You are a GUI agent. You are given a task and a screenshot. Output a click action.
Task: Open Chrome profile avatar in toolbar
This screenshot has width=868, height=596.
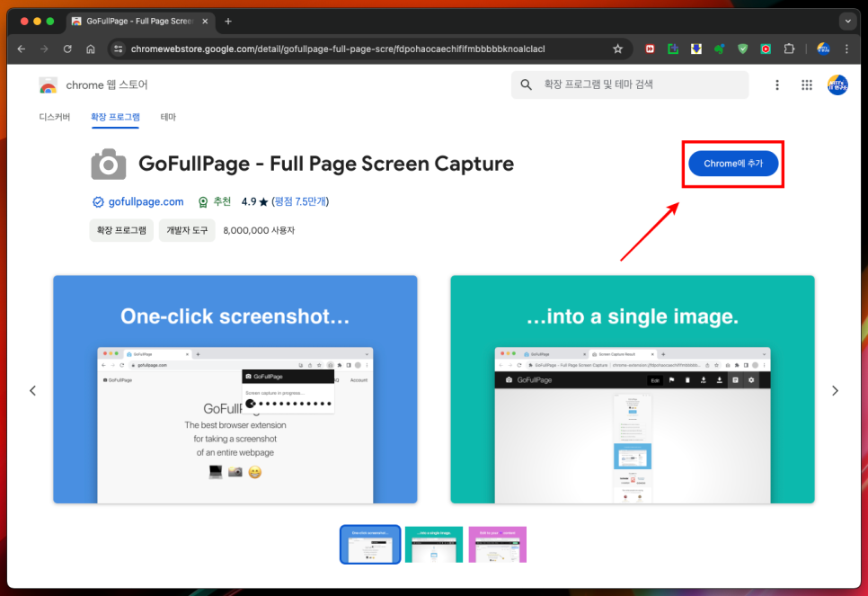(823, 49)
